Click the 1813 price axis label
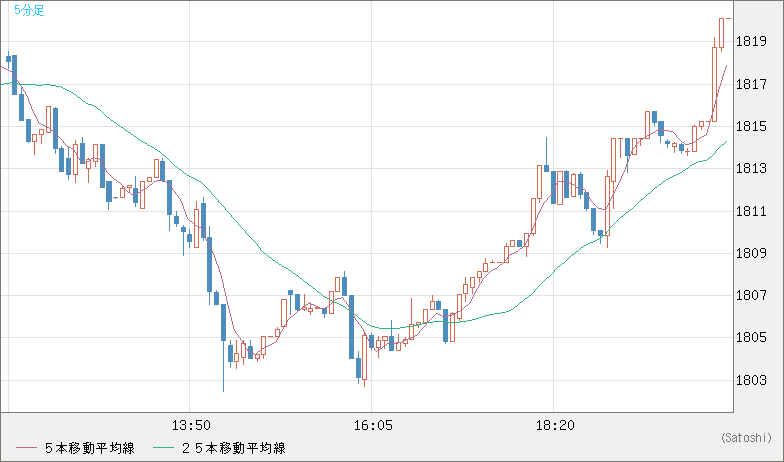This screenshot has width=784, height=462. [752, 168]
